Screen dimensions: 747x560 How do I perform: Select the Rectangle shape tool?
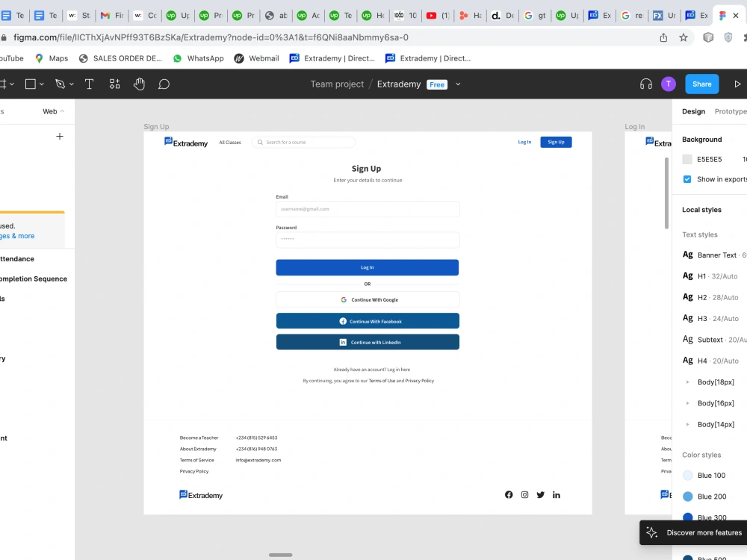pos(31,84)
